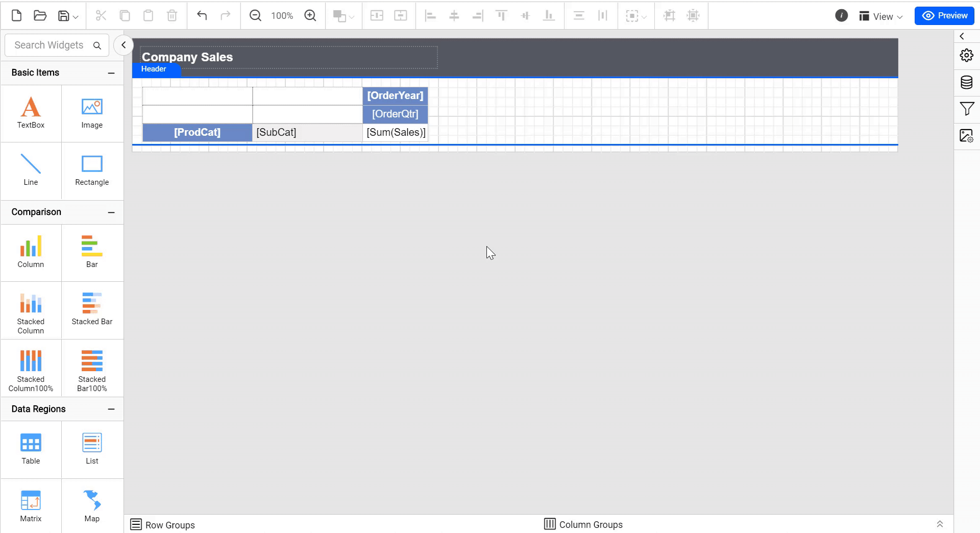Expand Row Groups at the bottom
The height and width of the screenshot is (533, 980).
pyautogui.click(x=162, y=524)
